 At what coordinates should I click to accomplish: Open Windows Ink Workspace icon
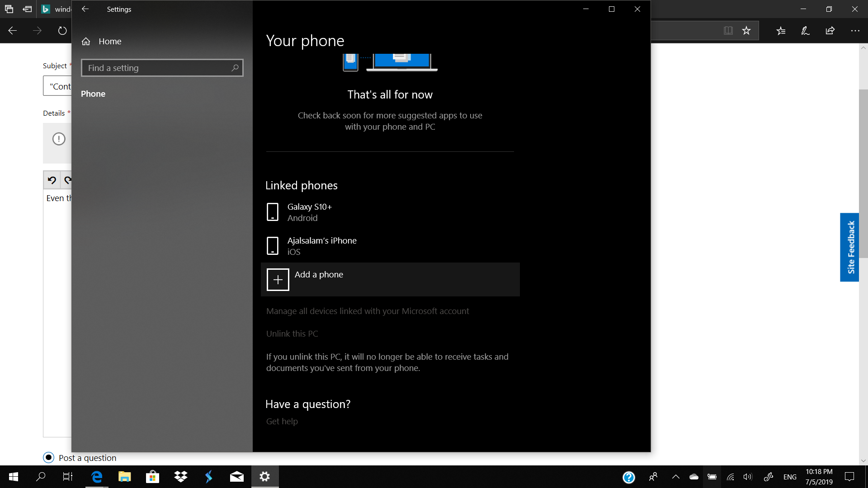pyautogui.click(x=769, y=477)
